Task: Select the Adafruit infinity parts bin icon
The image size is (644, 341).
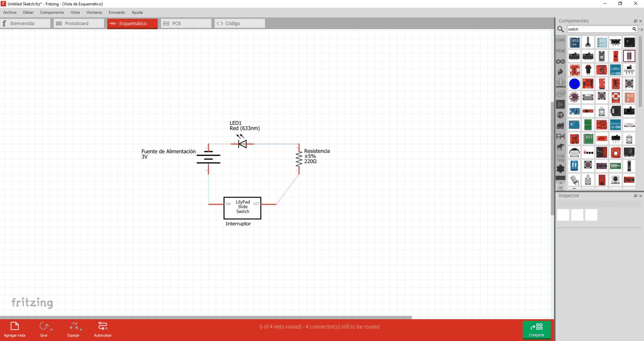Action: pos(561,61)
